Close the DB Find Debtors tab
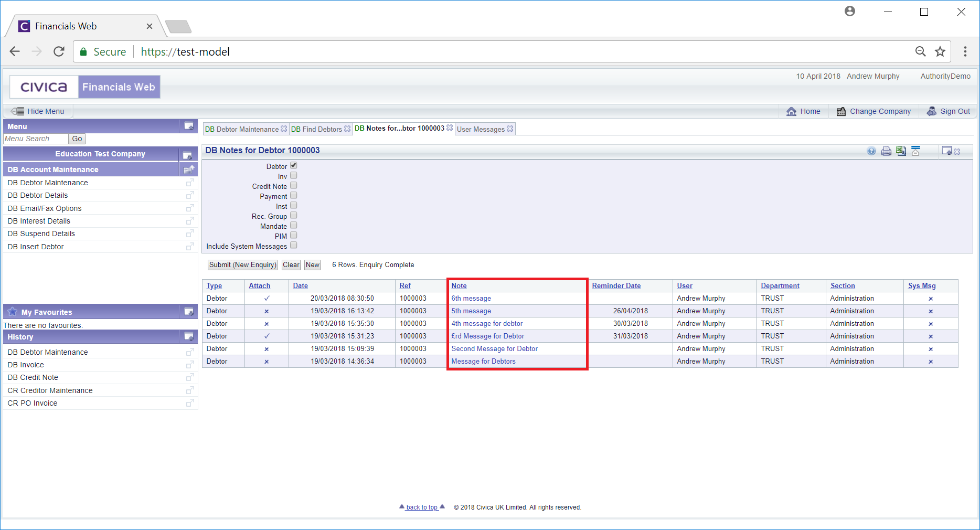Viewport: 980px width, 530px height. [x=347, y=129]
